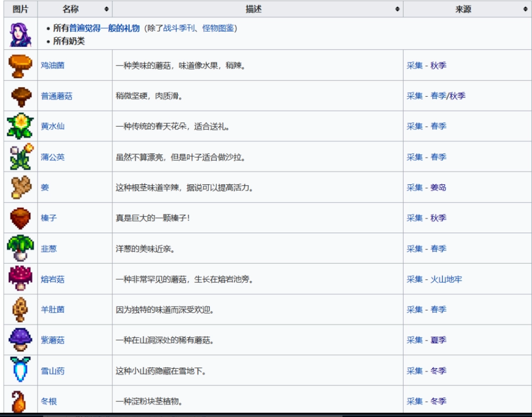The width and height of the screenshot is (532, 417).
Task: Click 火山地牢 source link
Action: (446, 279)
